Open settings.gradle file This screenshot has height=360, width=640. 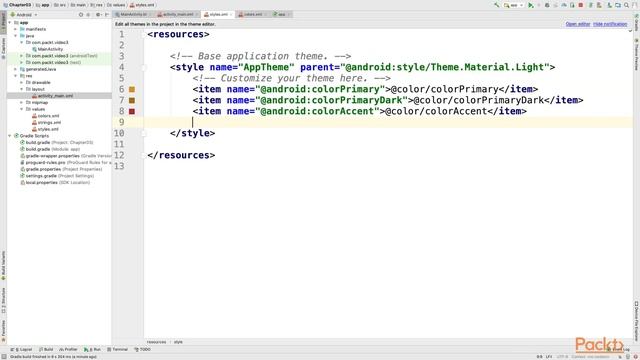click(x=57, y=176)
